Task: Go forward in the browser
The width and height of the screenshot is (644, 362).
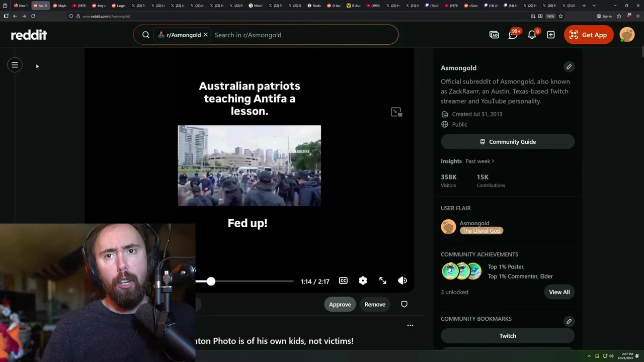Action: coord(24,16)
